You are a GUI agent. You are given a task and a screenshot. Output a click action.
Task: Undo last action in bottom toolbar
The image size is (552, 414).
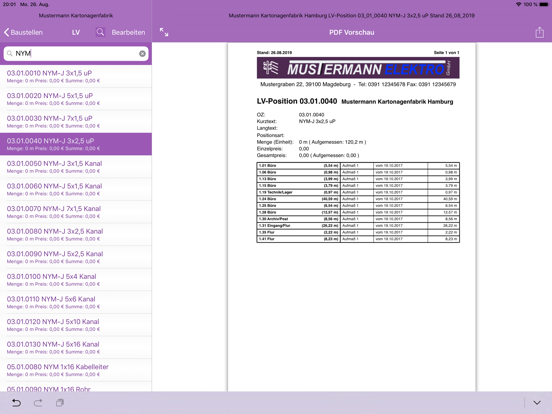[x=16, y=403]
